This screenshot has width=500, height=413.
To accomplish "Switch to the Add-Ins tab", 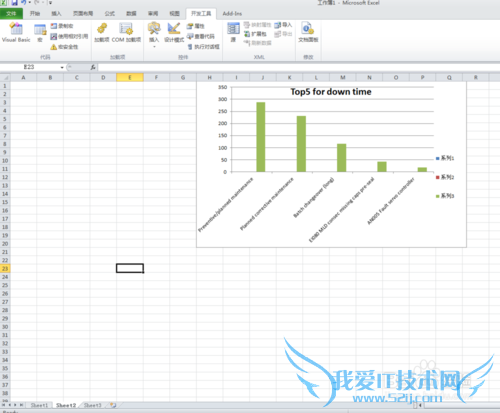I will [x=232, y=14].
